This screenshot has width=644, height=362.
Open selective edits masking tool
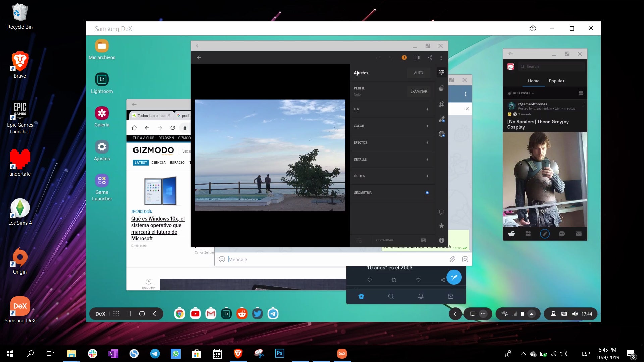tap(442, 134)
